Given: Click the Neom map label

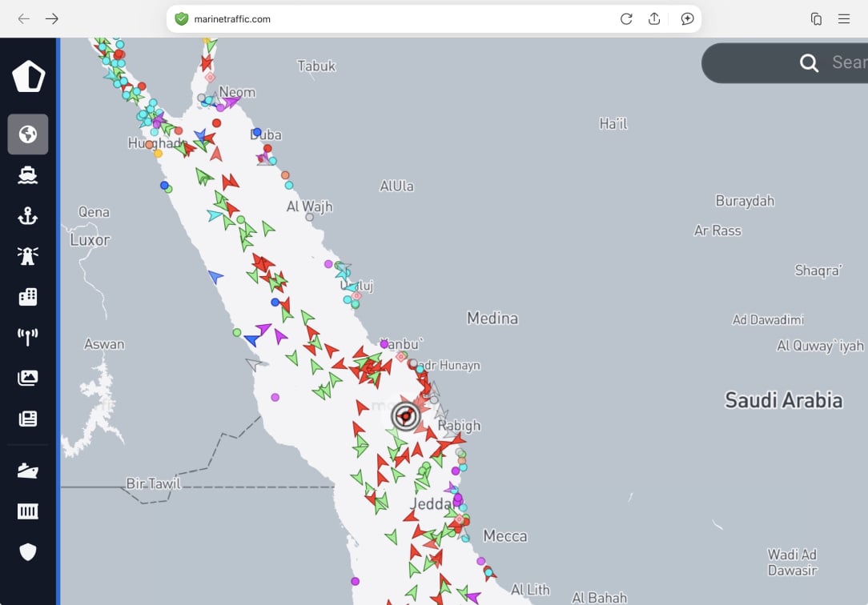Looking at the screenshot, I should pos(237,92).
